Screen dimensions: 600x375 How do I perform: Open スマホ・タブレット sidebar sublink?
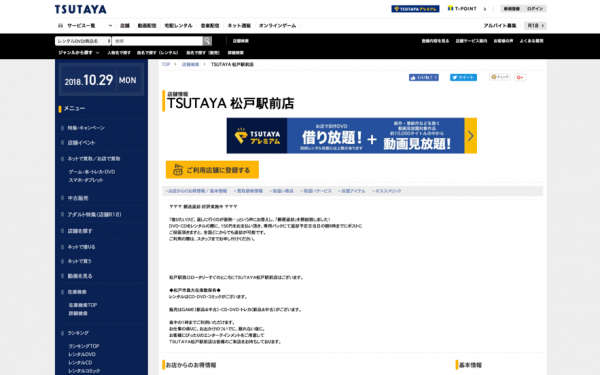(x=86, y=180)
